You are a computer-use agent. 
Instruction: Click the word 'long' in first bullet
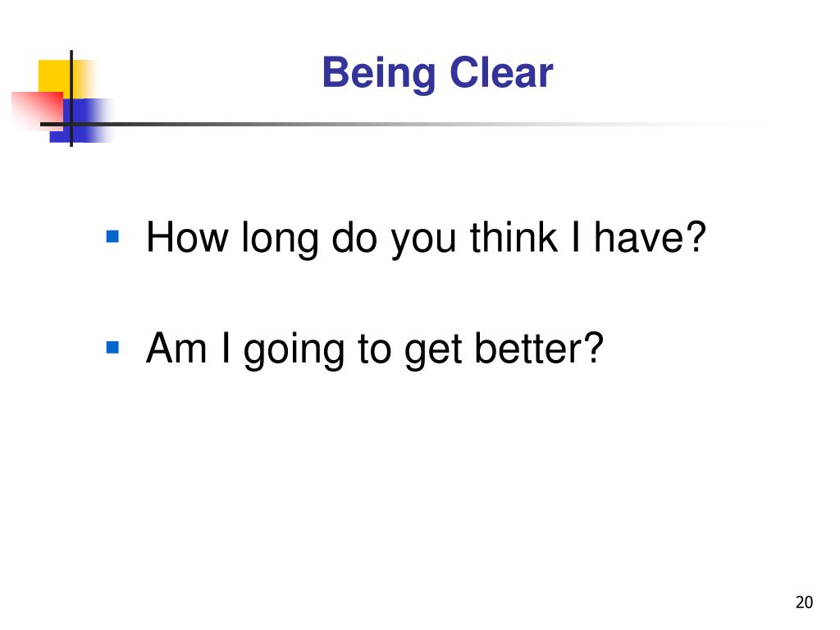click(280, 239)
